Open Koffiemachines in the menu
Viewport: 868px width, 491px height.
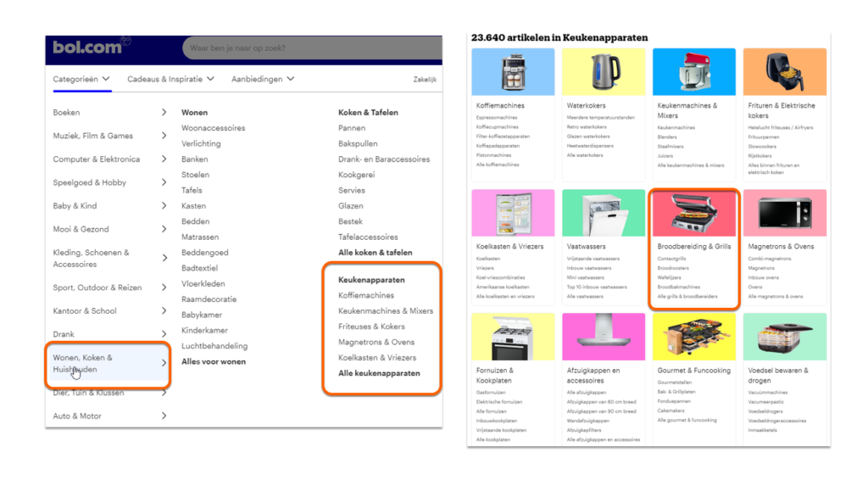click(x=366, y=296)
